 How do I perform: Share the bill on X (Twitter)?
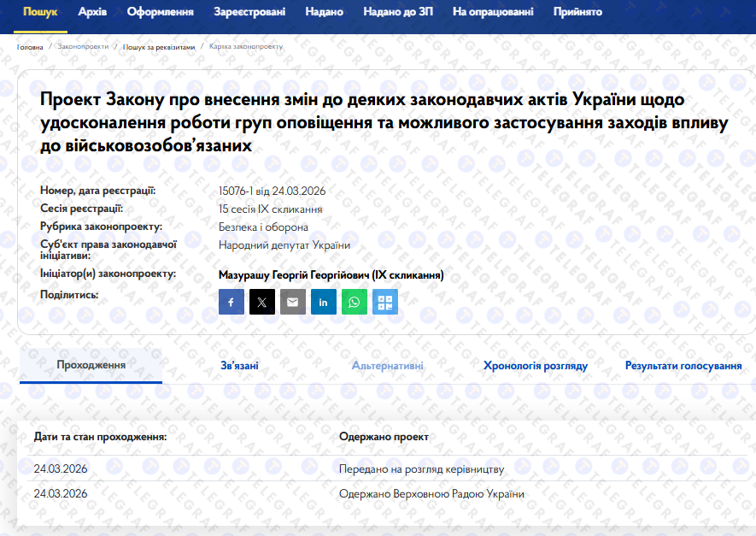[x=262, y=302]
